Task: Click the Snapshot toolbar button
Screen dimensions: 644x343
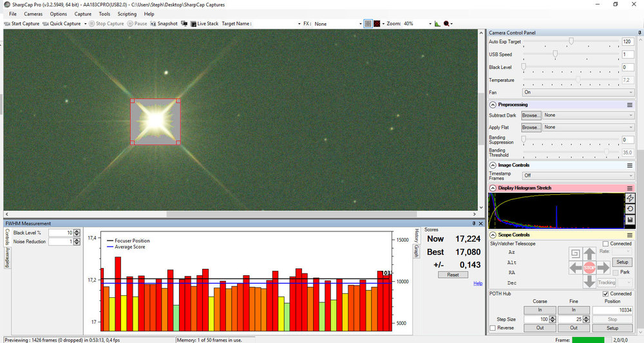Action: pos(164,23)
